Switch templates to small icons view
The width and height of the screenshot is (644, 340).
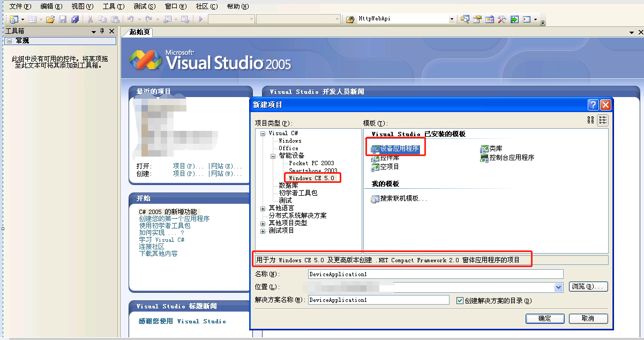(602, 120)
